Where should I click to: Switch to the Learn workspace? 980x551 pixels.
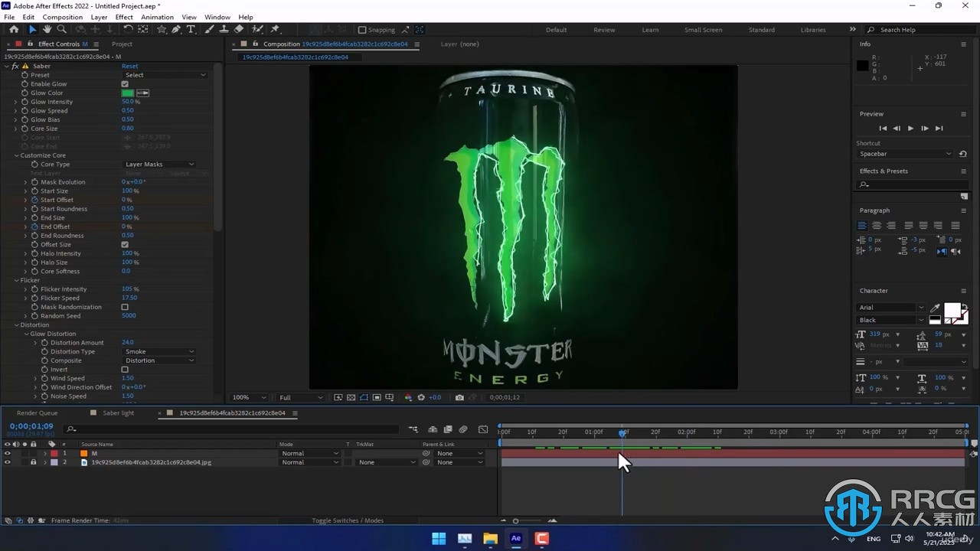pos(650,30)
